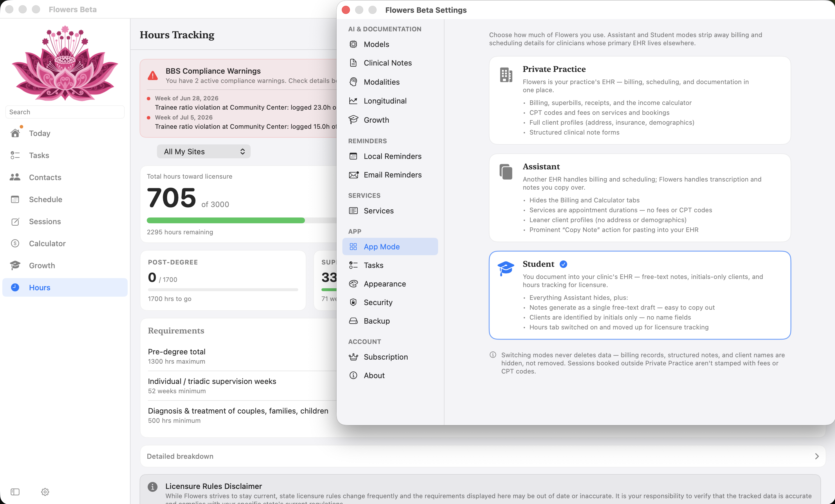
Task: Click the About info icon in Settings
Action: 353,375
